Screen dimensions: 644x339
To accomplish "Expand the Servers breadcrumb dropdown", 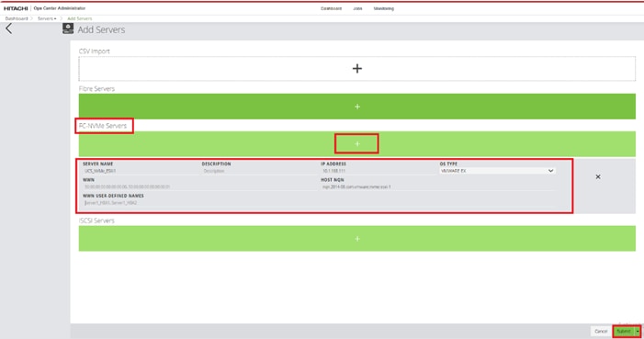I will (x=47, y=18).
